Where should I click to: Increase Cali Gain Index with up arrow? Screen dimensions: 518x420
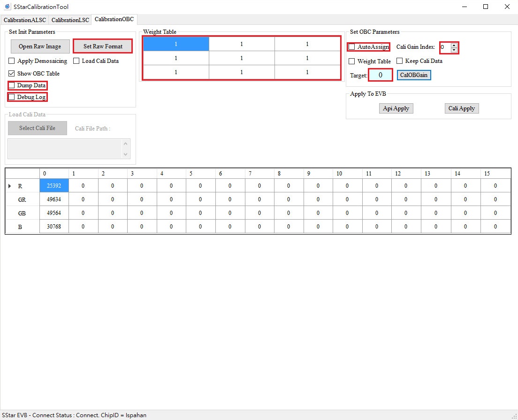[x=455, y=45]
